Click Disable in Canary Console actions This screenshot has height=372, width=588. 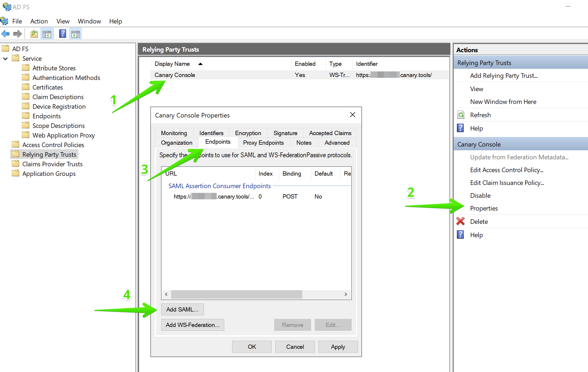click(480, 195)
